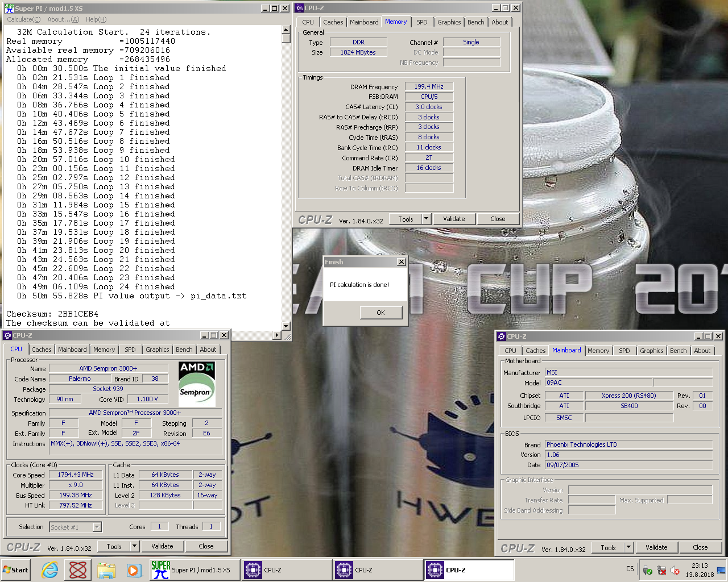Open CPU tab in Mainboard CPU-Z window
The image size is (728, 582).
point(510,351)
